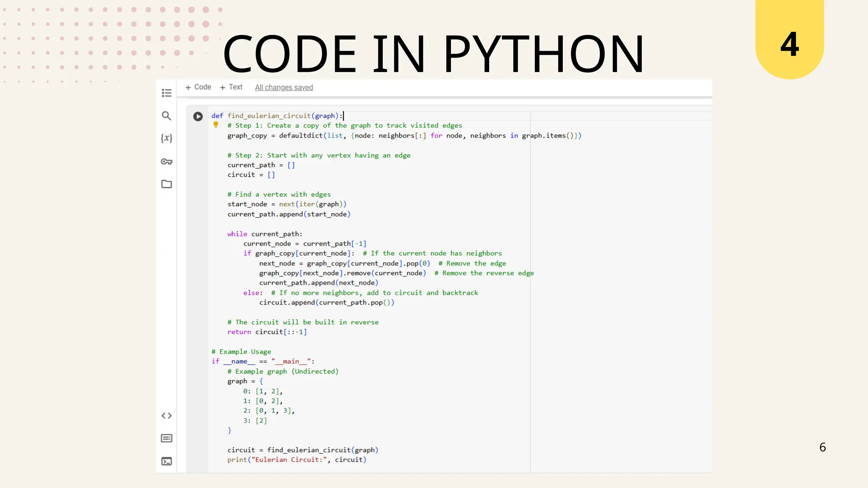
Task: Open the terminal icon at bottom
Action: point(167,461)
